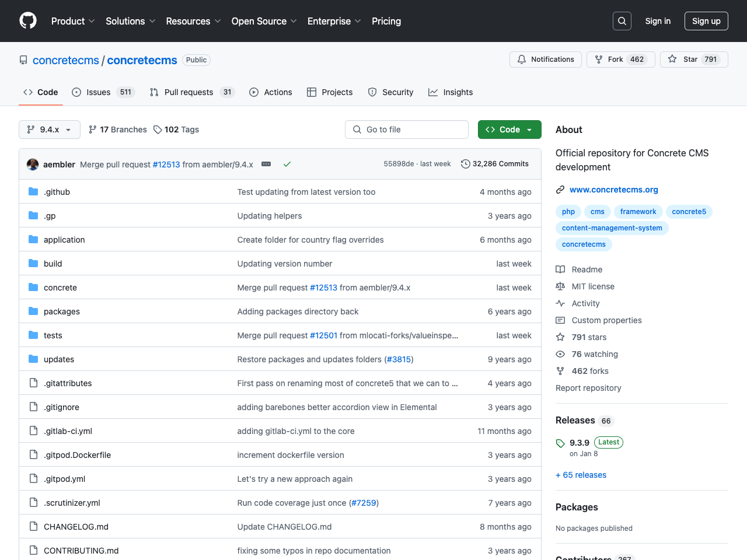The width and height of the screenshot is (747, 560).
Task: Click the bell icon in Notifications
Action: (522, 60)
